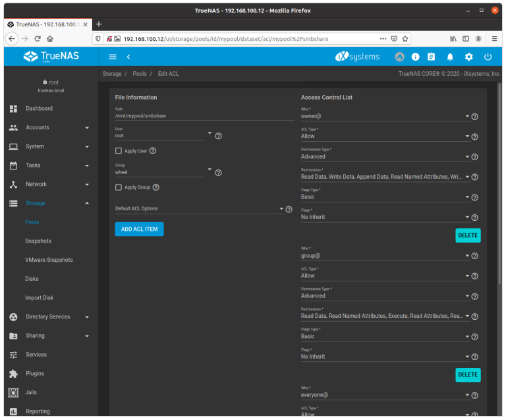Viewport: 506px width, 420px height.
Task: Click help icon next to Apply User
Action: (x=153, y=151)
